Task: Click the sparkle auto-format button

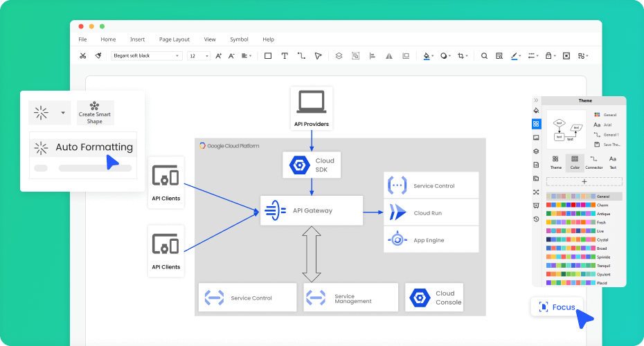Action: (41, 113)
